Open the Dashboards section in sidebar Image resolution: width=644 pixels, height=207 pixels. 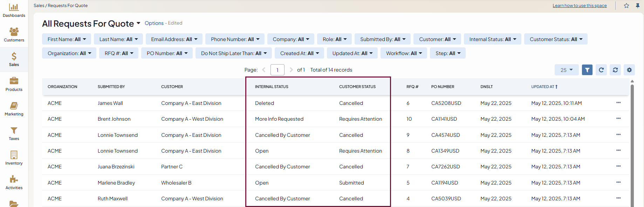coord(14,10)
